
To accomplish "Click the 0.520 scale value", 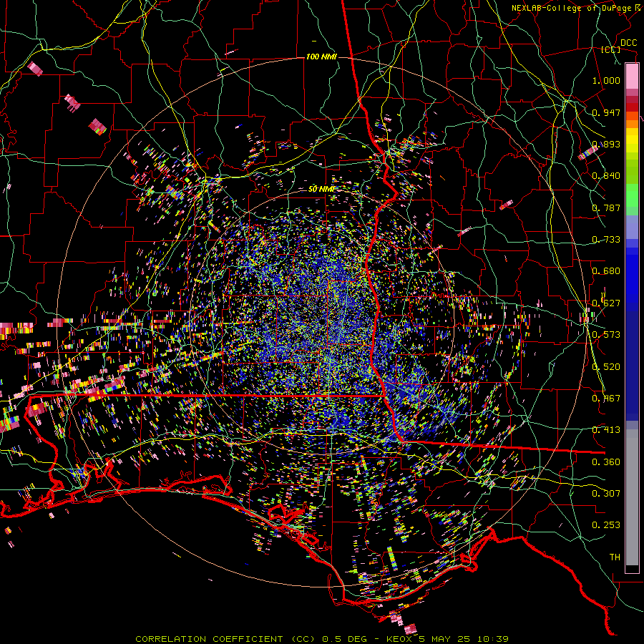I will [x=606, y=367].
